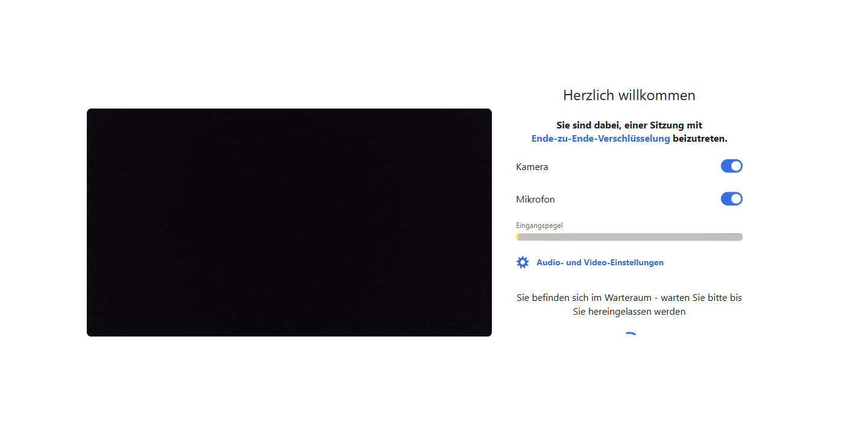The image size is (868, 445).
Task: Click the Eingangspegel level bar
Action: [x=629, y=237]
